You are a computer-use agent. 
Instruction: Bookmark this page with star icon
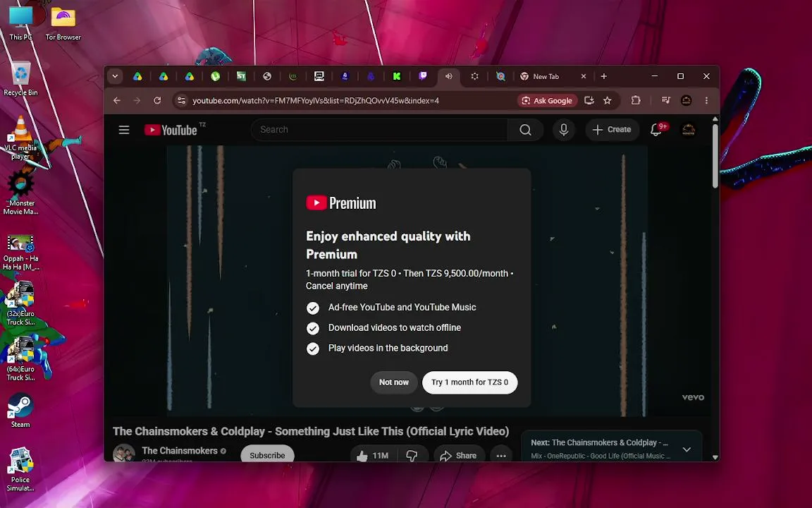(608, 101)
